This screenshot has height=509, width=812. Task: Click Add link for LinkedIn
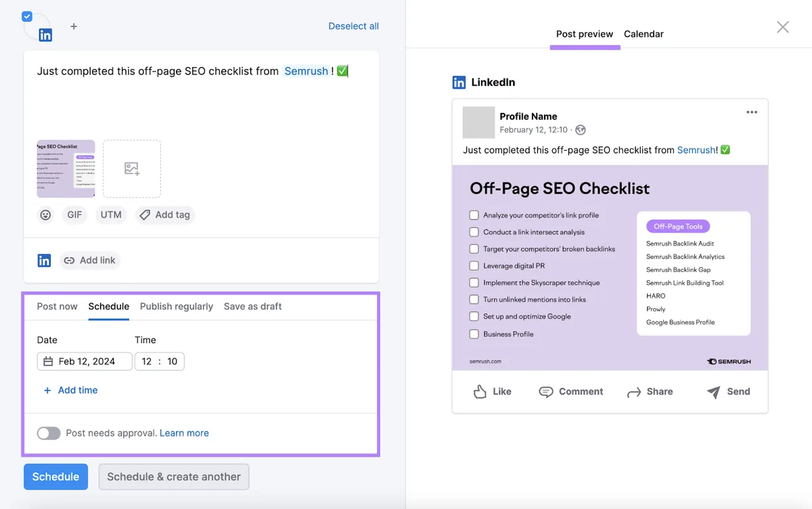pyautogui.click(x=90, y=261)
